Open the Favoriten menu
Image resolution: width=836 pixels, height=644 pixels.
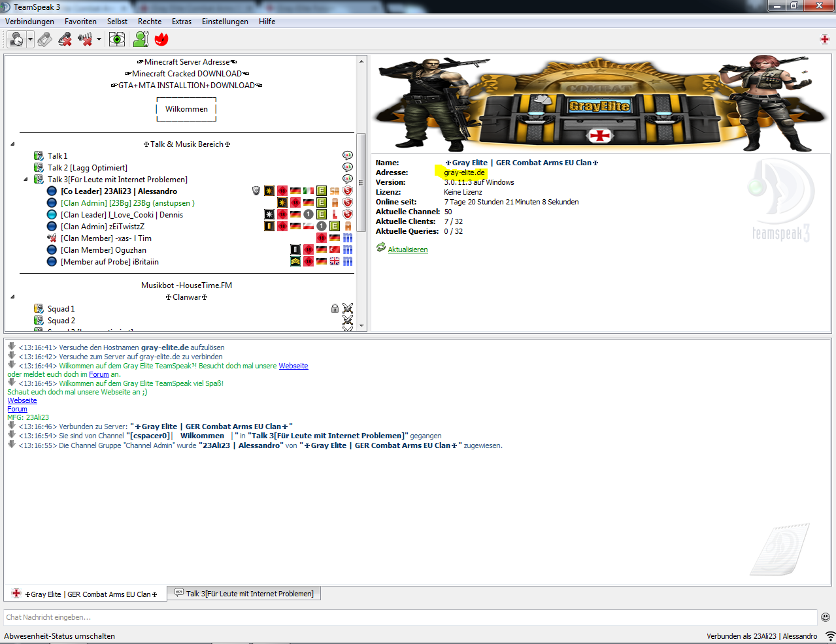(x=80, y=22)
